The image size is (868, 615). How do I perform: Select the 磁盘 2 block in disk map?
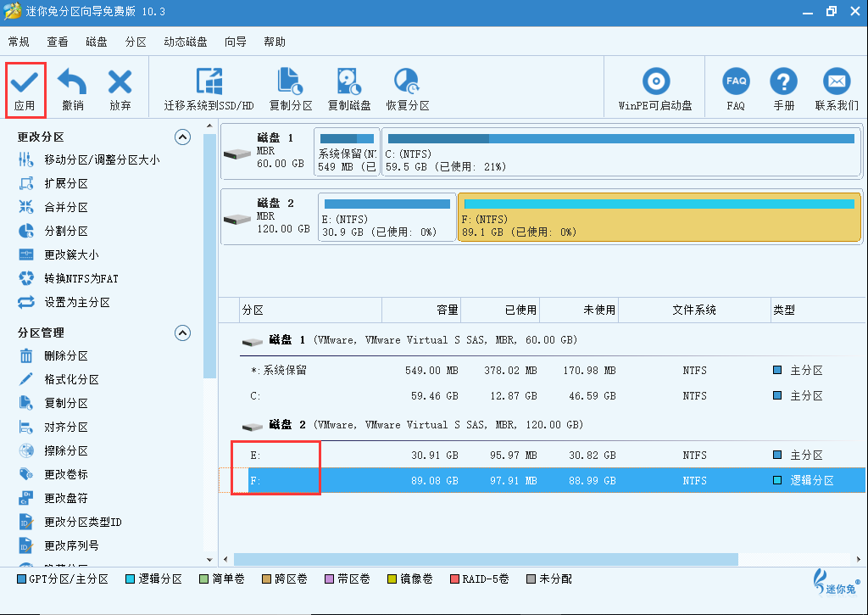click(x=268, y=216)
